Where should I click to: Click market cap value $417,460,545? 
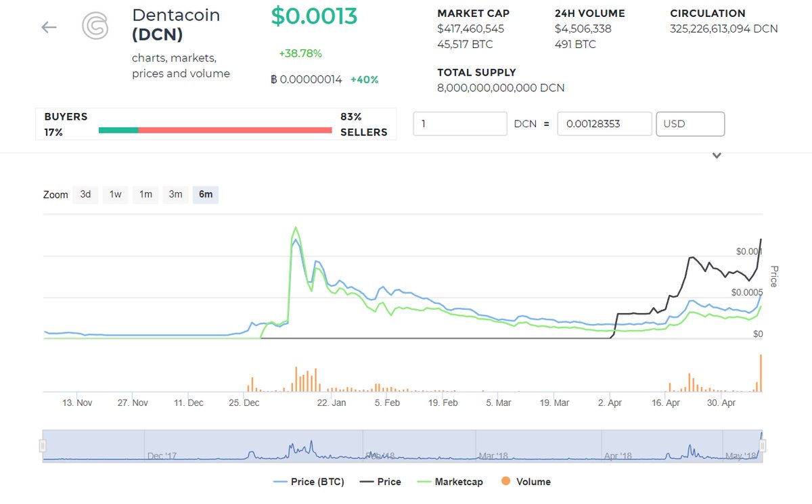pos(471,29)
